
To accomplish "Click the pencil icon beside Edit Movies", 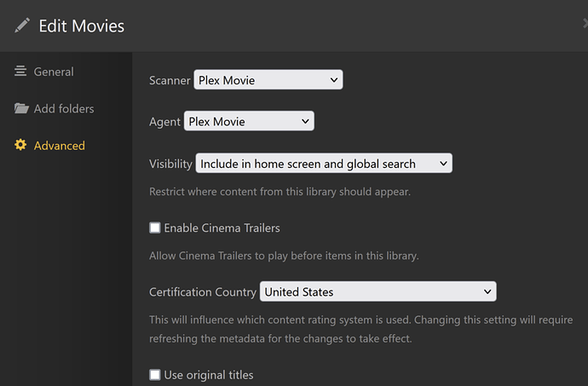I will point(22,26).
